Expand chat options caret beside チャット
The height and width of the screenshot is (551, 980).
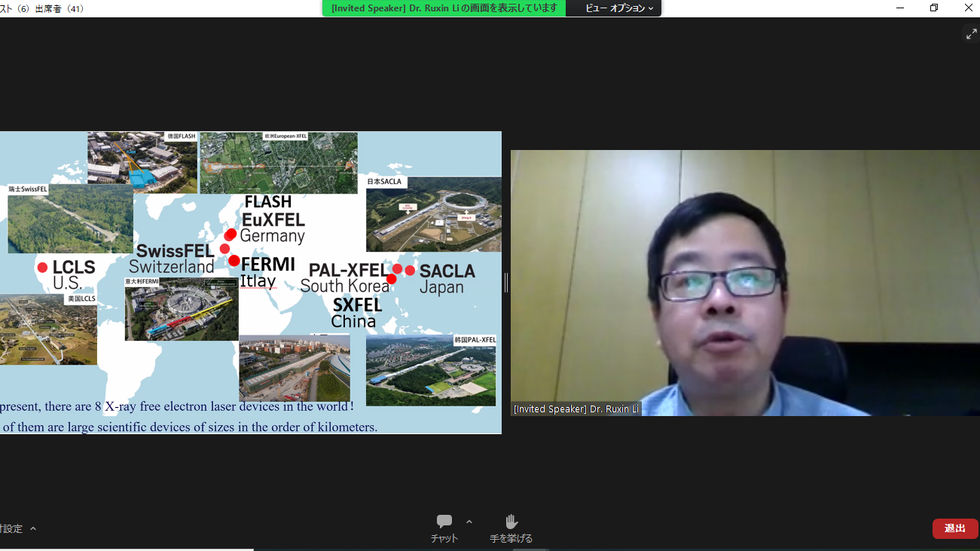point(469,522)
